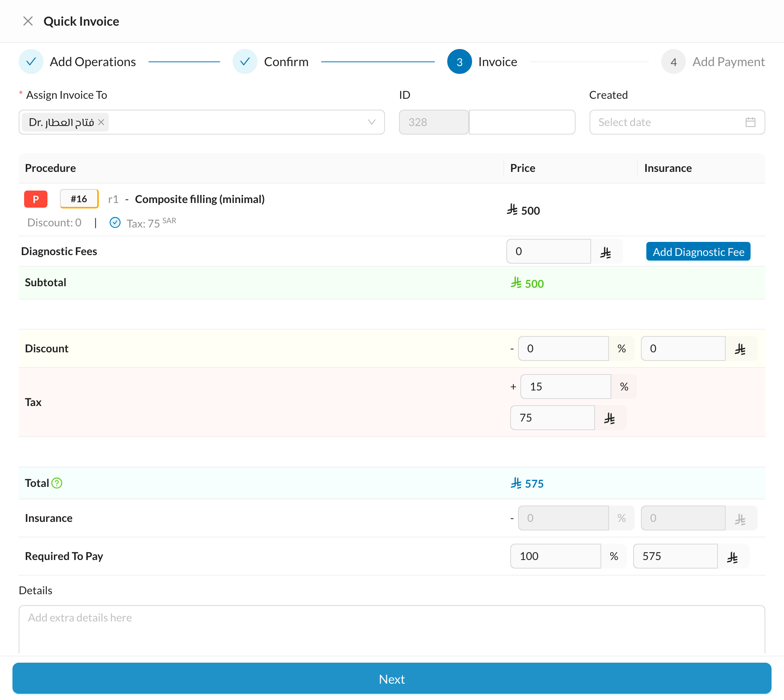784x700 pixels.
Task: Click the Diagnostic Fees amount field
Action: [549, 251]
